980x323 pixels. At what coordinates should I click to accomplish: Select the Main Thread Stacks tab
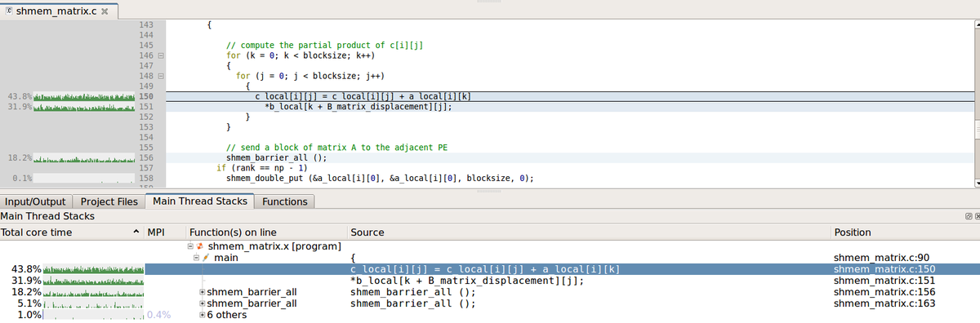tap(201, 201)
